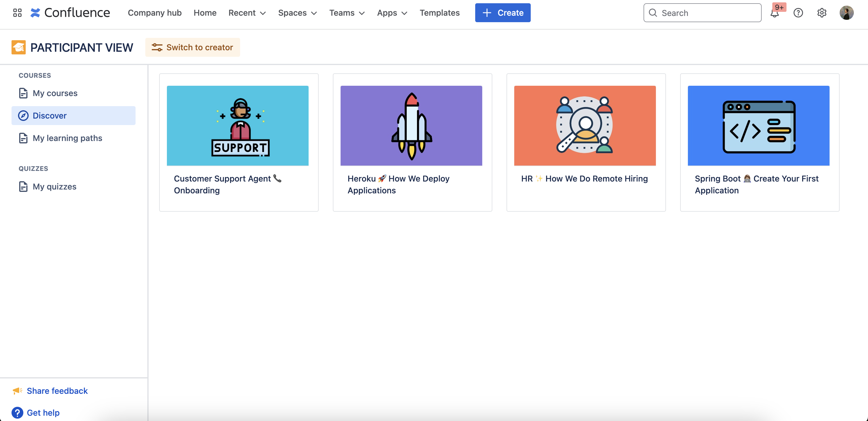
Task: Select My learning paths
Action: (x=67, y=138)
